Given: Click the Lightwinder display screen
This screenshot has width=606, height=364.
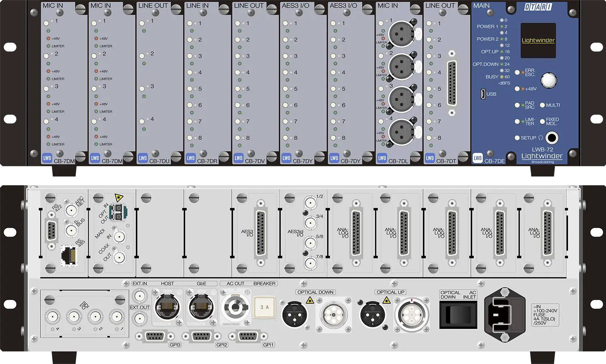Looking at the screenshot, I should pyautogui.click(x=538, y=40).
